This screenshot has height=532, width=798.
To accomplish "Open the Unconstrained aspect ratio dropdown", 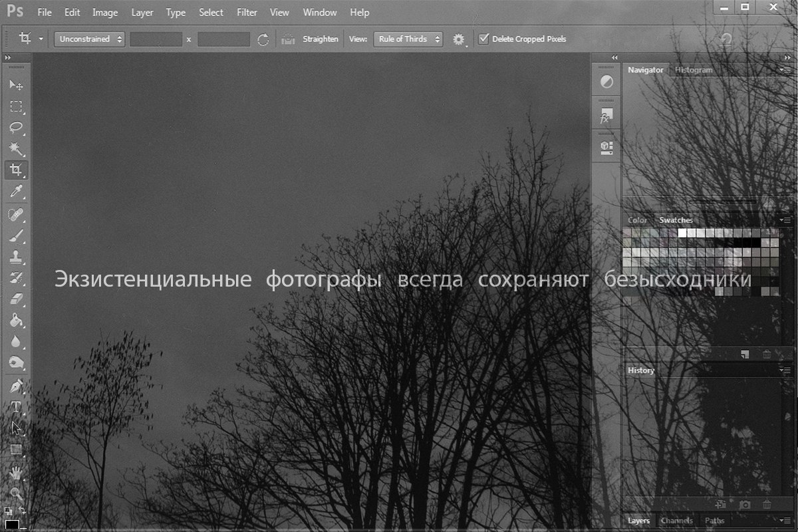I will coord(90,39).
